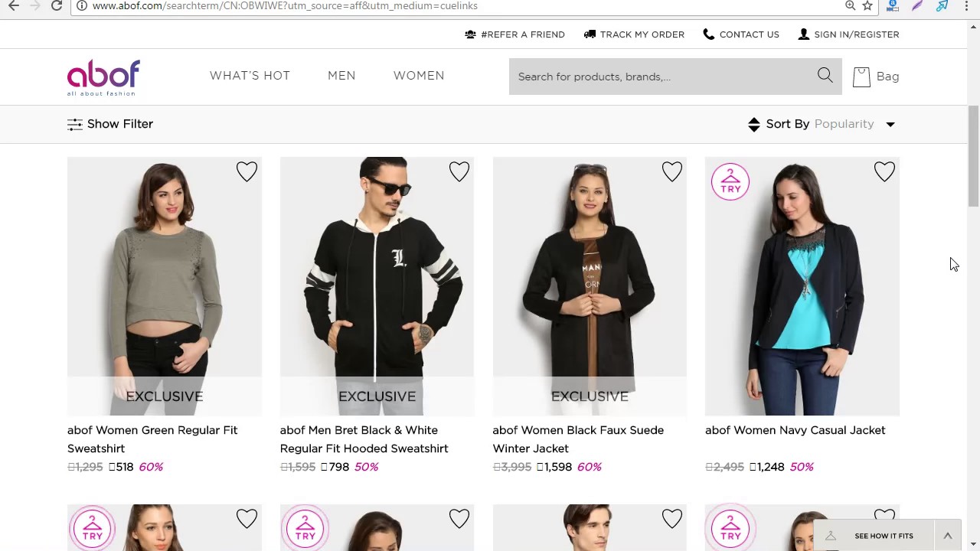Click the page vertical scrollbar thumb
Viewport: 980px width, 551px height.
(973, 156)
